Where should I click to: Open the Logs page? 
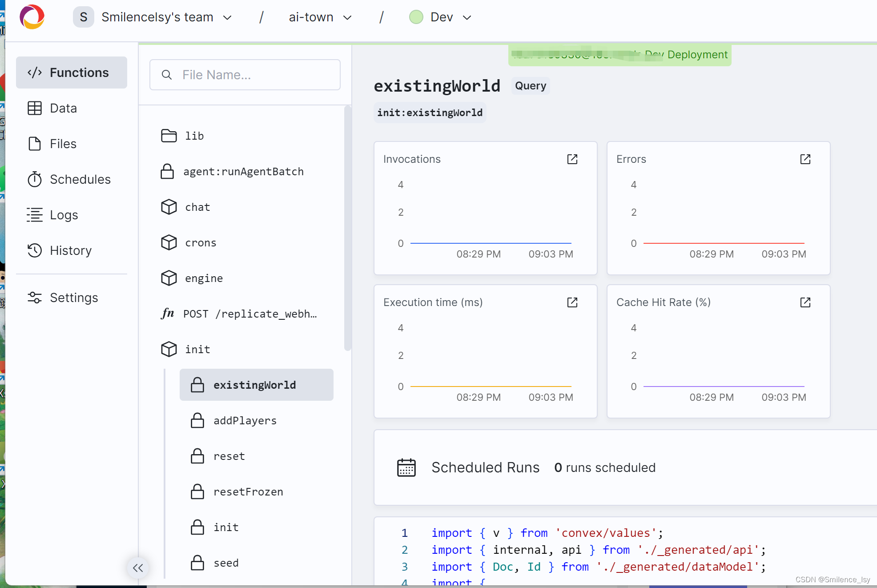pos(72,215)
